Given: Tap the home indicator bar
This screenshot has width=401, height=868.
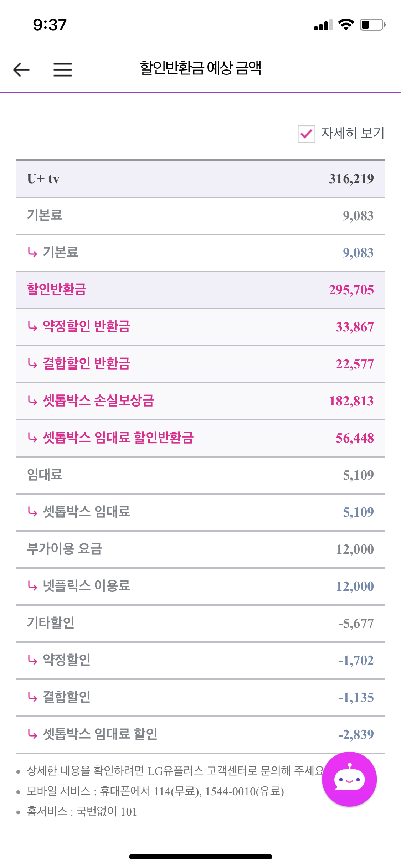Looking at the screenshot, I should (200, 857).
